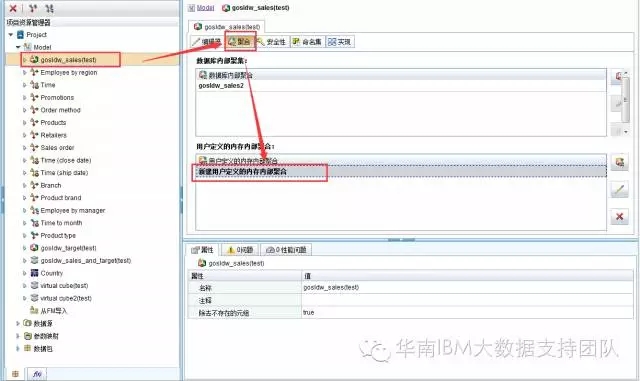The height and width of the screenshot is (381, 640).
Task: Collapse the Project node
Action: [x=11, y=35]
